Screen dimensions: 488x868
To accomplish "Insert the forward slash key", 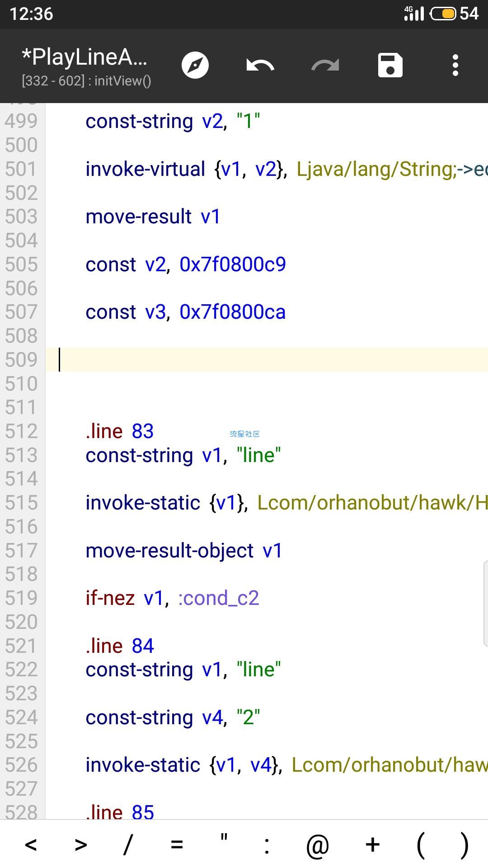I will (x=128, y=844).
